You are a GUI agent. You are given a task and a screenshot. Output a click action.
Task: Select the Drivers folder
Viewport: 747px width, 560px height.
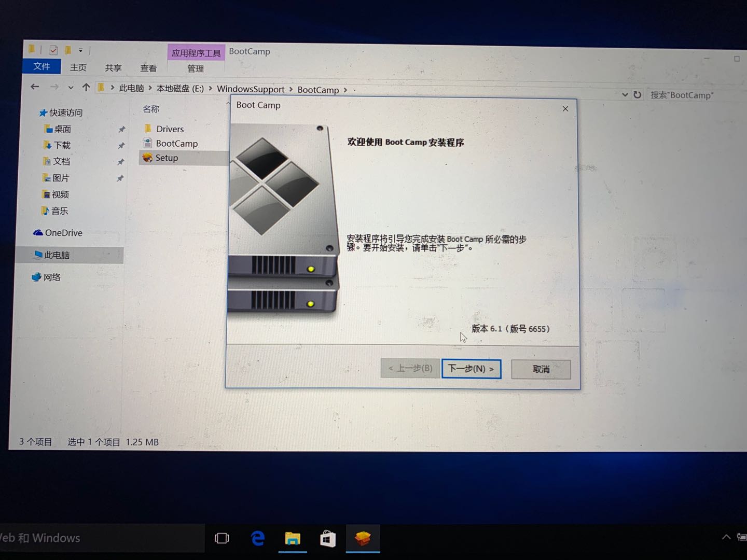164,129
